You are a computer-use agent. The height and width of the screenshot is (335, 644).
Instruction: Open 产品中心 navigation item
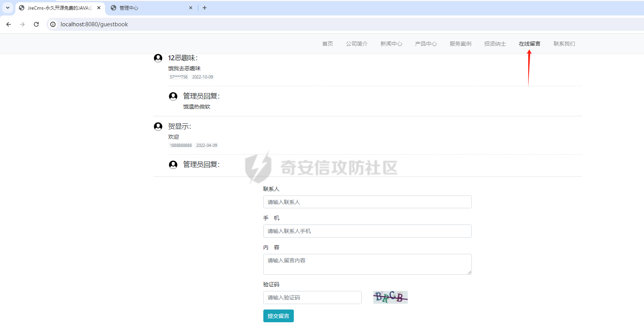click(x=426, y=44)
